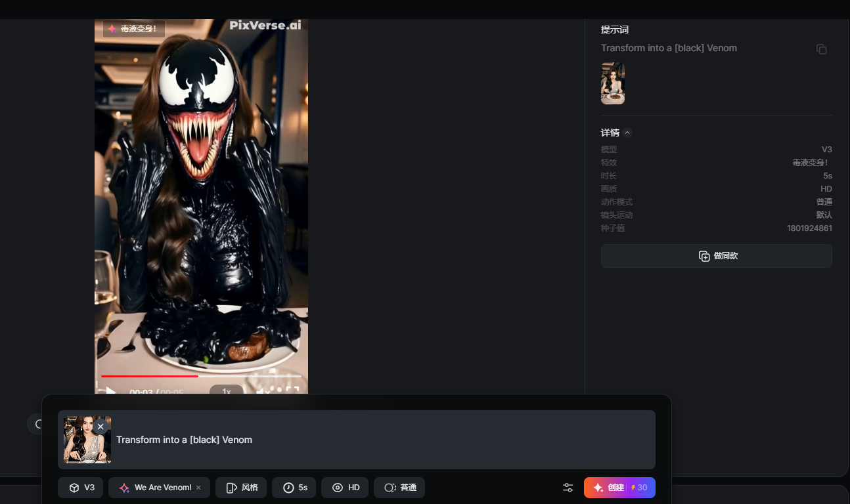Toggle the 普通 motion mode
This screenshot has height=504, width=850.
click(x=399, y=488)
